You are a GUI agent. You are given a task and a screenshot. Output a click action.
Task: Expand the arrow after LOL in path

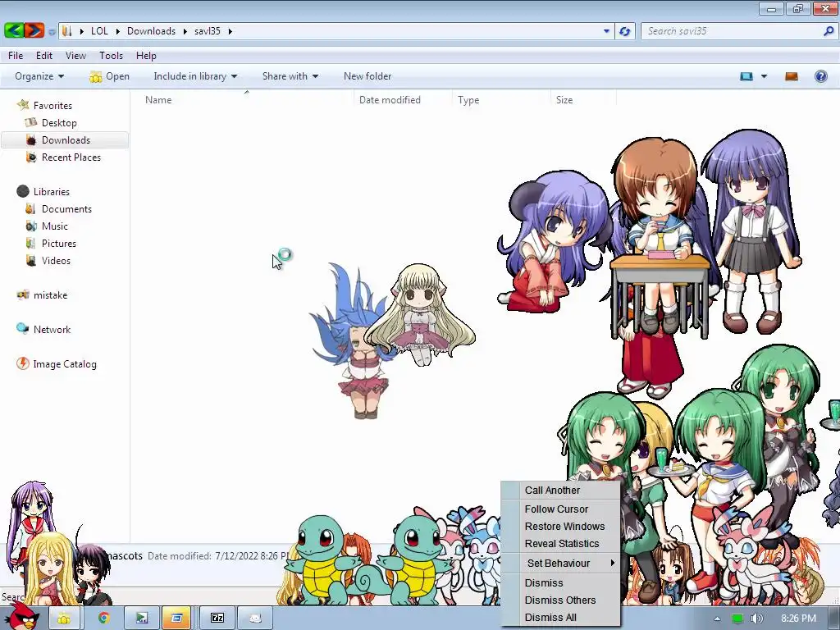tap(118, 31)
